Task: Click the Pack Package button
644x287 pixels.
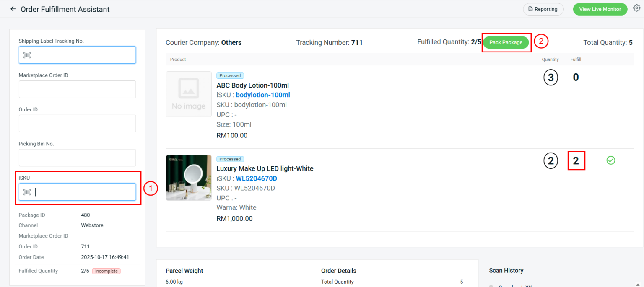Action: pyautogui.click(x=506, y=42)
